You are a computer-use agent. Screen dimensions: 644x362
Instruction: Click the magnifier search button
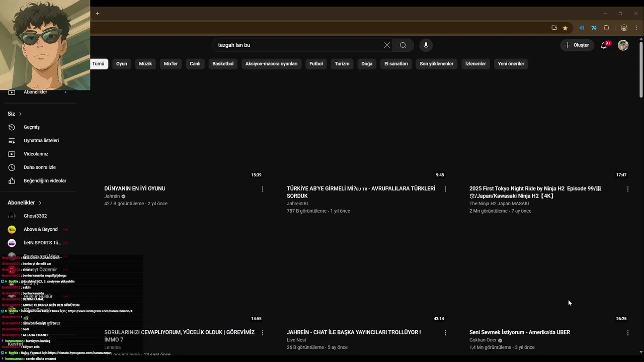[403, 45]
